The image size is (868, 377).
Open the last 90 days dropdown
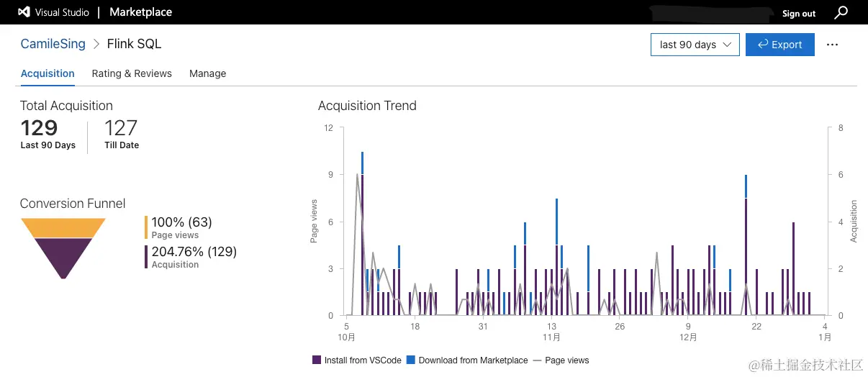[695, 45]
